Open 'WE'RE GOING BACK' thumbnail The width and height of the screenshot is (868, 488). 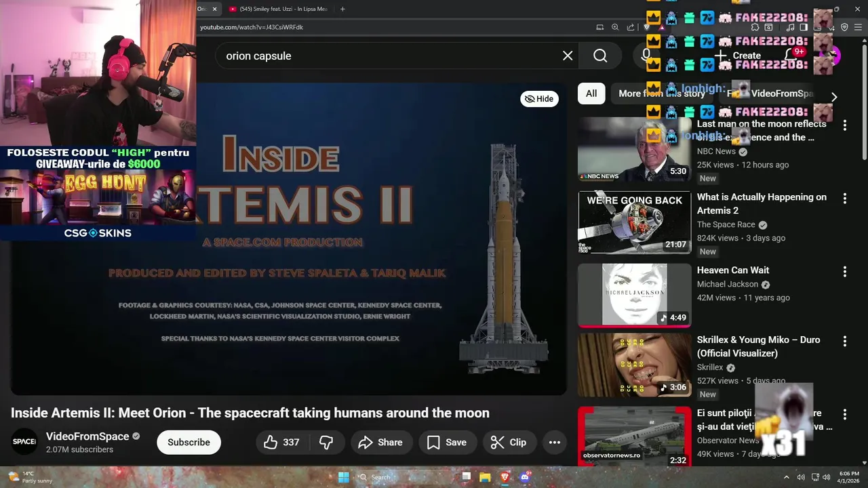point(634,222)
